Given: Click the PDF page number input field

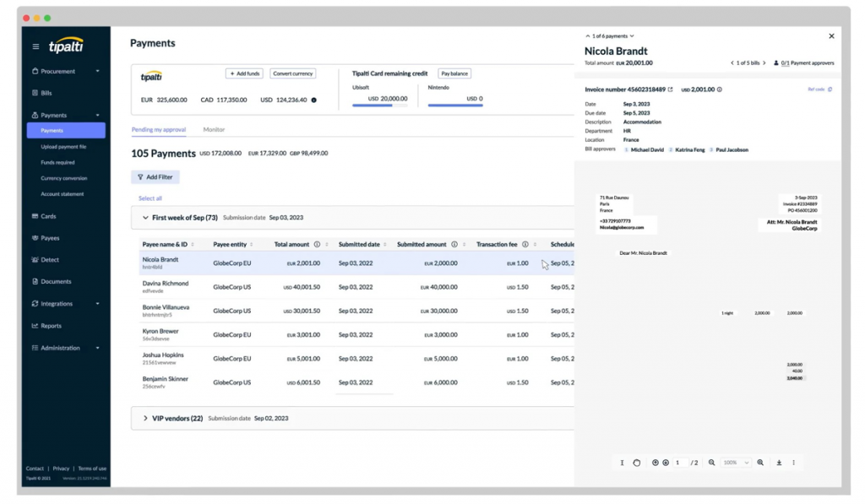Looking at the screenshot, I should 680,463.
